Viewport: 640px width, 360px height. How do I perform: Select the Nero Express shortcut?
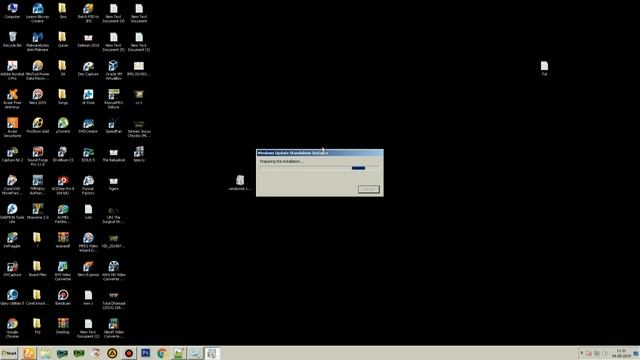[88, 269]
